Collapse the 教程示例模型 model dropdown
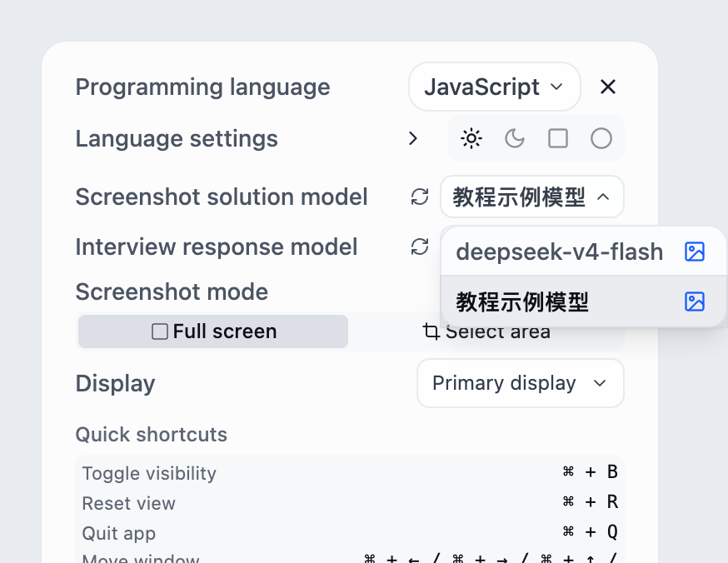The image size is (728, 563). [532, 197]
